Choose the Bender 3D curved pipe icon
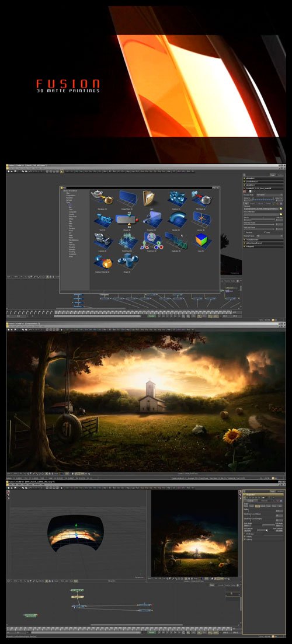Image resolution: width=292 pixels, height=644 pixels. [x=178, y=220]
